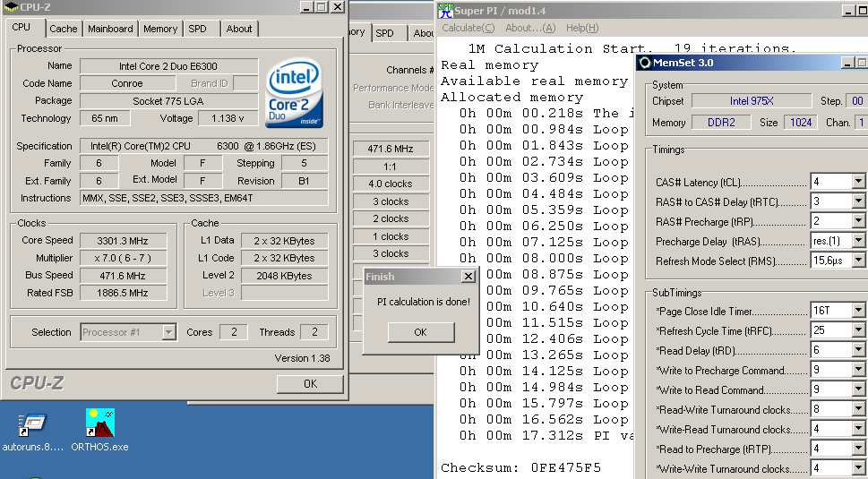Screen dimensions: 868x479
Task: Click the processor Name field Intel Core 2 Duo E6300
Action: [x=168, y=66]
